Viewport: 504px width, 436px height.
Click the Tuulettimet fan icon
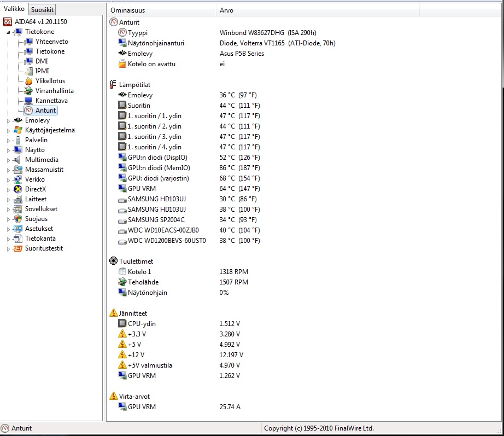[x=113, y=261]
